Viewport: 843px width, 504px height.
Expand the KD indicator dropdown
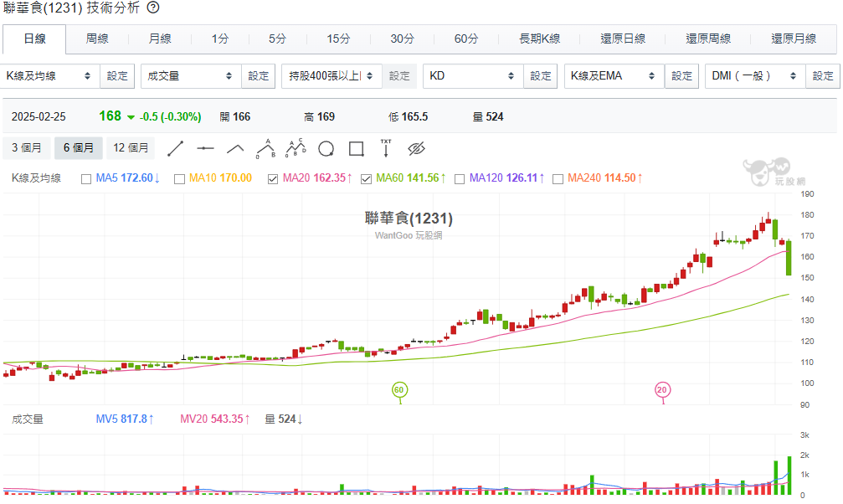tap(473, 75)
